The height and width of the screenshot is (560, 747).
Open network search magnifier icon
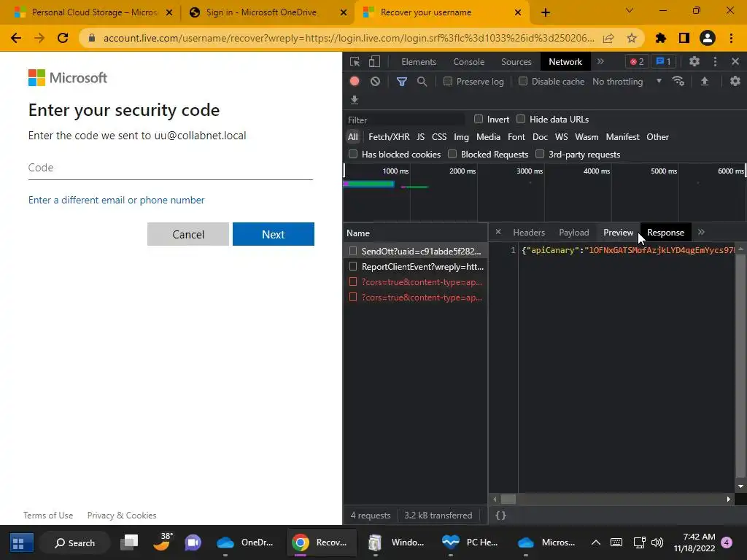[x=422, y=82]
